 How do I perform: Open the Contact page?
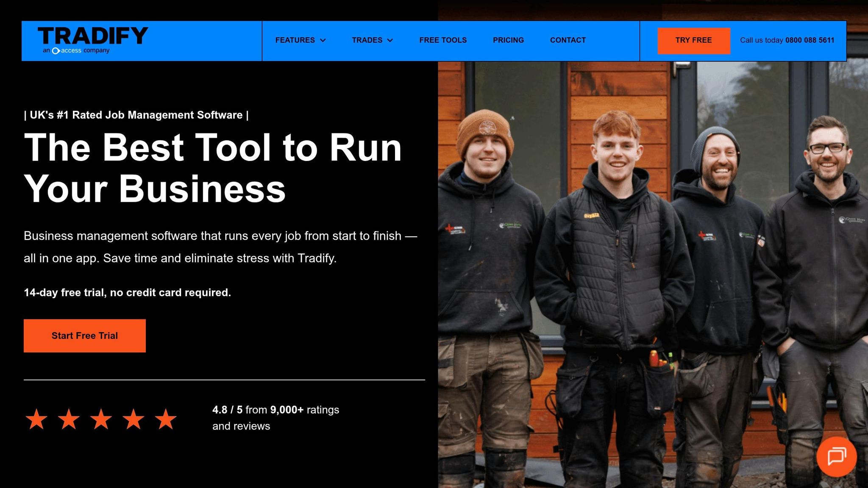568,40
